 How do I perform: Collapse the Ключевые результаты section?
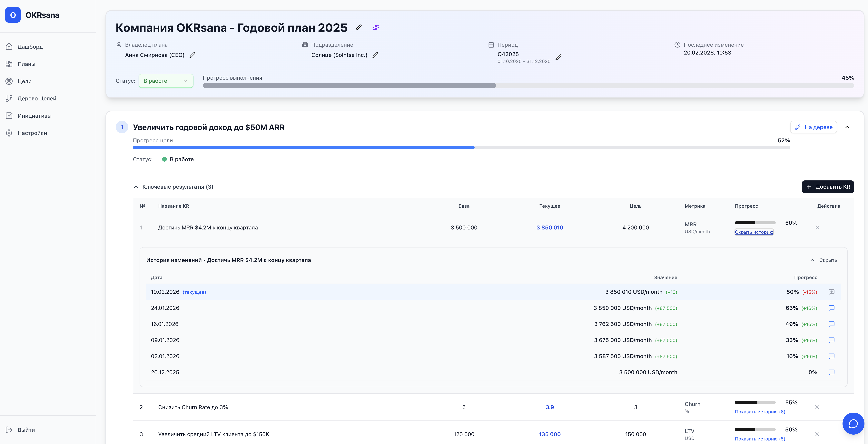coord(136,187)
